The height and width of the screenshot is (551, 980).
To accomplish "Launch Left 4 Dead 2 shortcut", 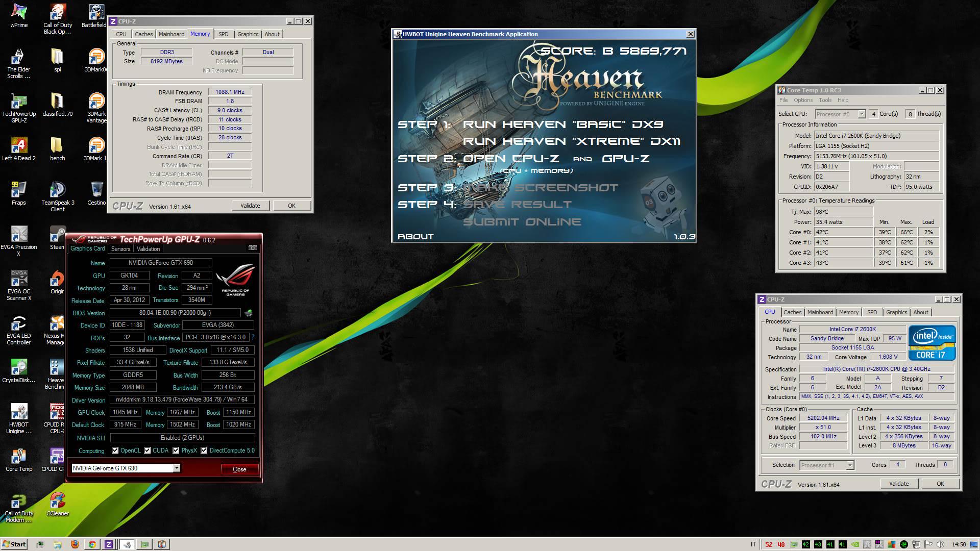I will [19, 149].
